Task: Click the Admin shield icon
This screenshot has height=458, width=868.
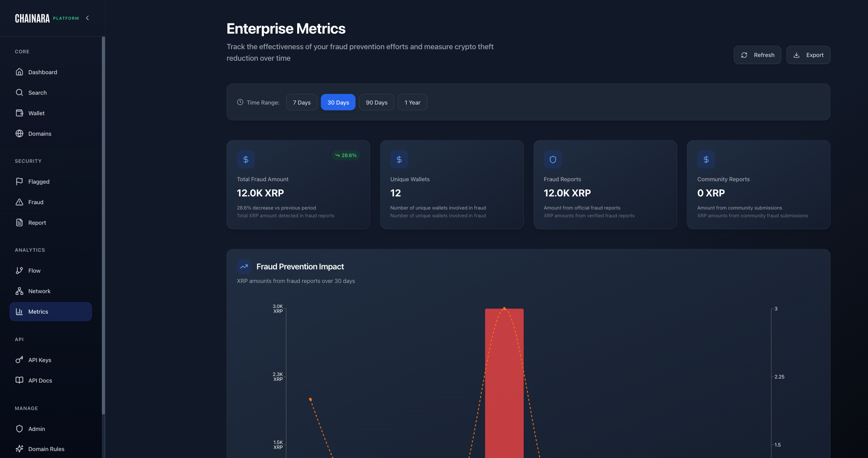Action: coord(19,428)
